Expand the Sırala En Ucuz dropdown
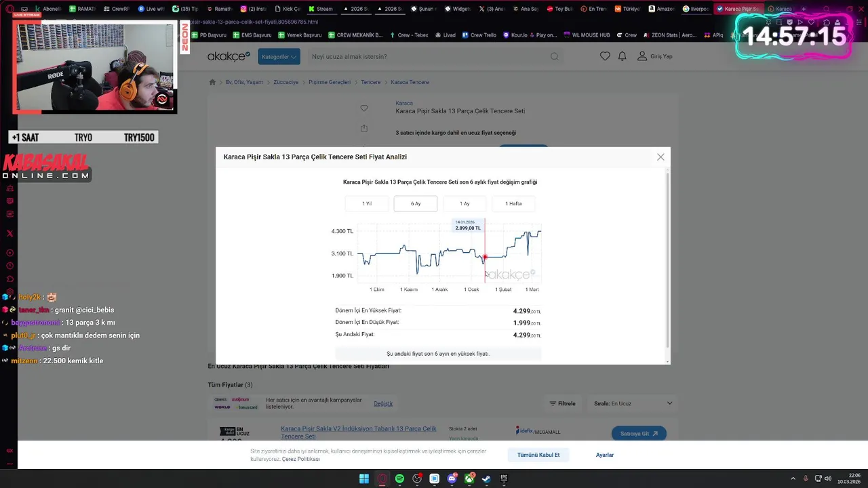 coord(633,403)
